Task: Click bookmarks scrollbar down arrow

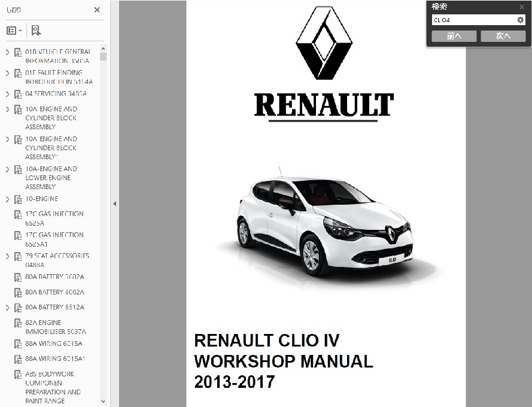Action: click(103, 402)
